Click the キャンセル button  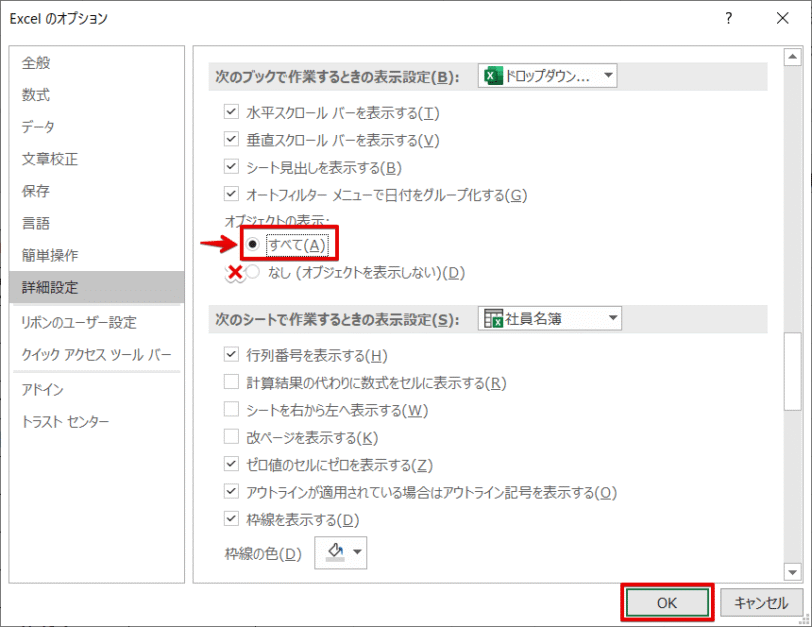pyautogui.click(x=760, y=602)
